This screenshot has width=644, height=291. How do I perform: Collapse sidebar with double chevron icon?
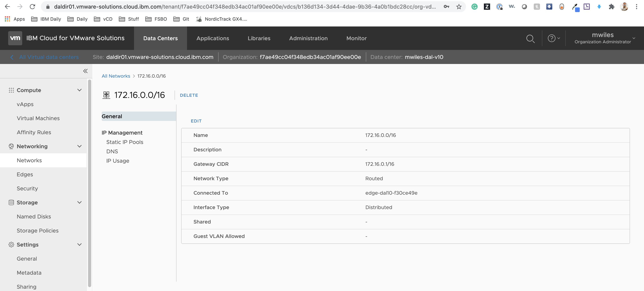pyautogui.click(x=85, y=71)
